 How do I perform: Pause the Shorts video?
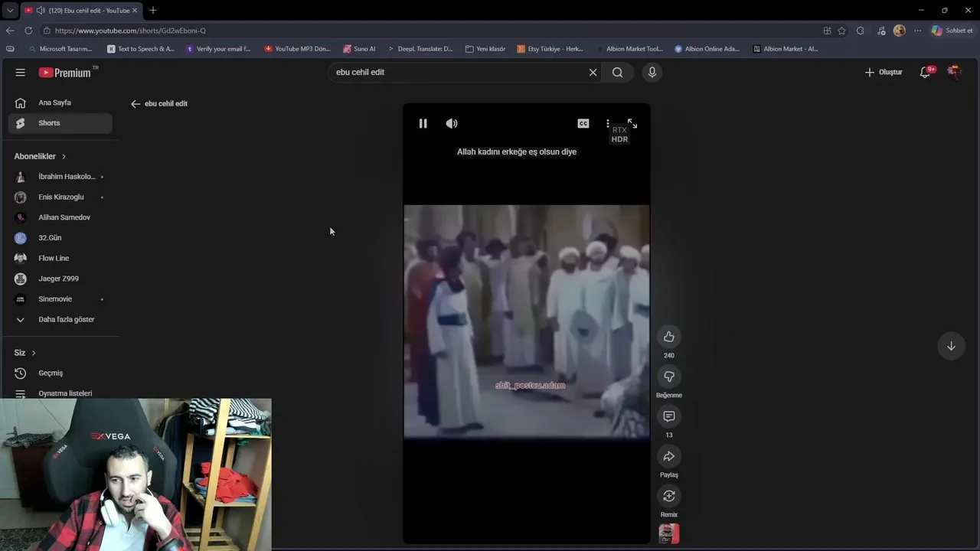[423, 123]
